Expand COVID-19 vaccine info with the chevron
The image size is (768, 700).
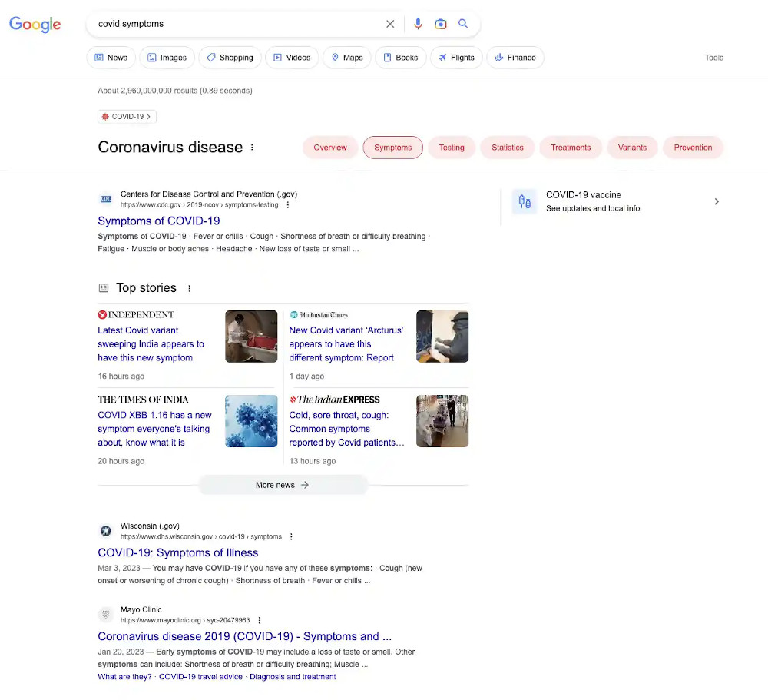717,201
